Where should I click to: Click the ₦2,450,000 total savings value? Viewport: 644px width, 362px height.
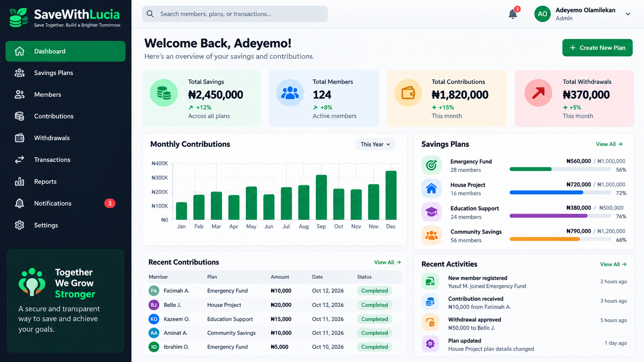tap(216, 95)
